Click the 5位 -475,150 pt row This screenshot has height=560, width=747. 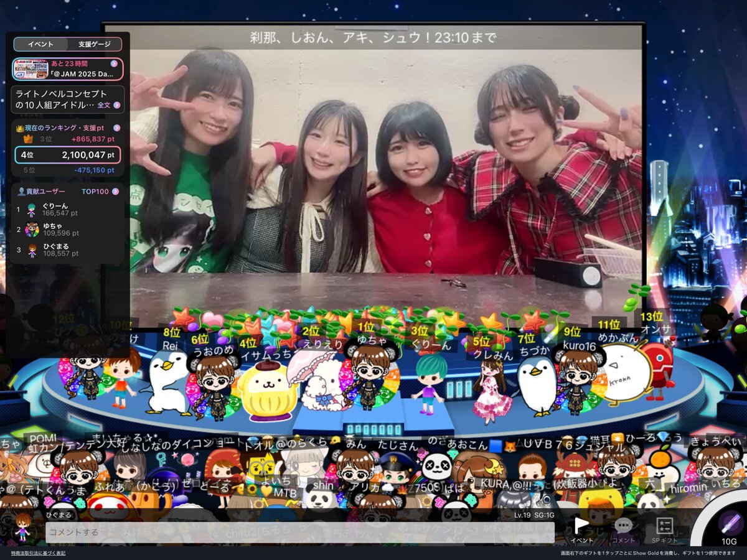(x=68, y=170)
